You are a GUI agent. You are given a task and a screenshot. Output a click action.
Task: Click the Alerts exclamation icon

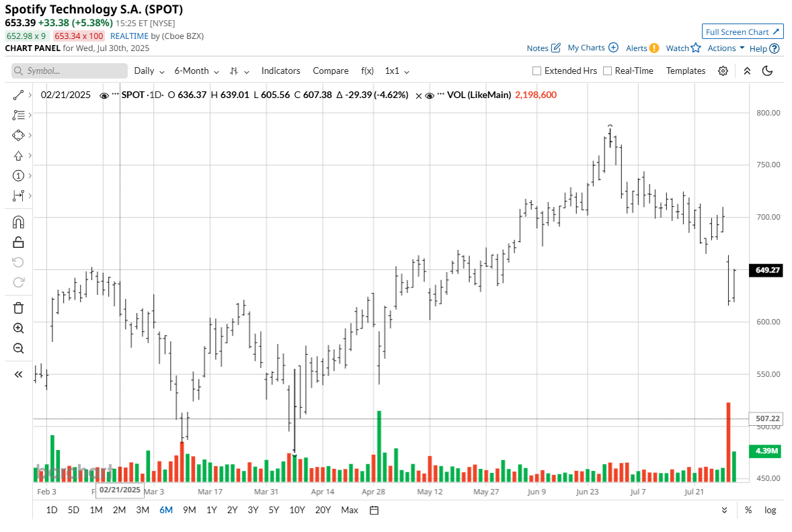(x=654, y=48)
